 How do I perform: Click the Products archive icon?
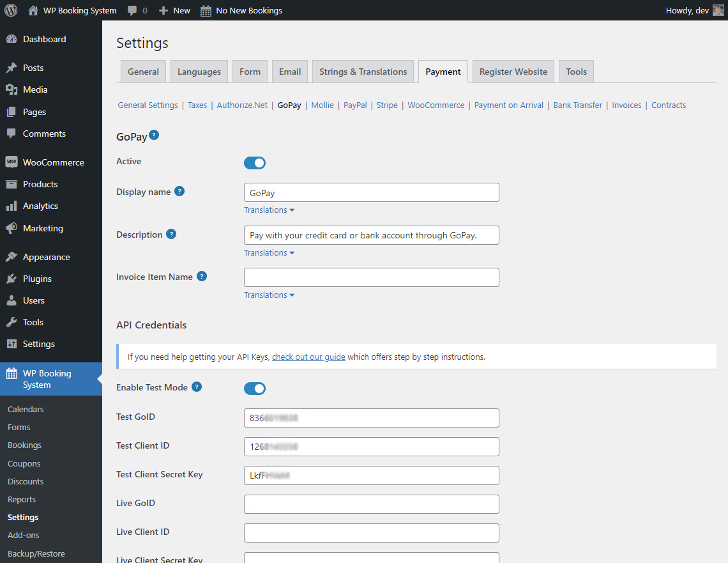coord(11,185)
